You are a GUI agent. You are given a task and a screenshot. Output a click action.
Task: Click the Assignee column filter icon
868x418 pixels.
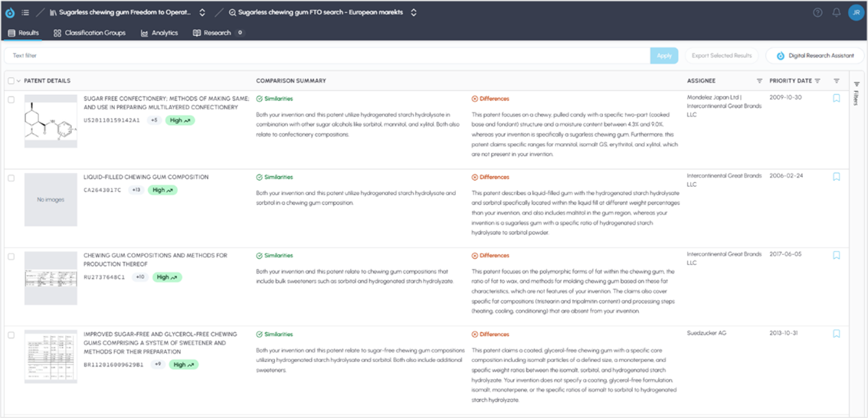point(759,80)
